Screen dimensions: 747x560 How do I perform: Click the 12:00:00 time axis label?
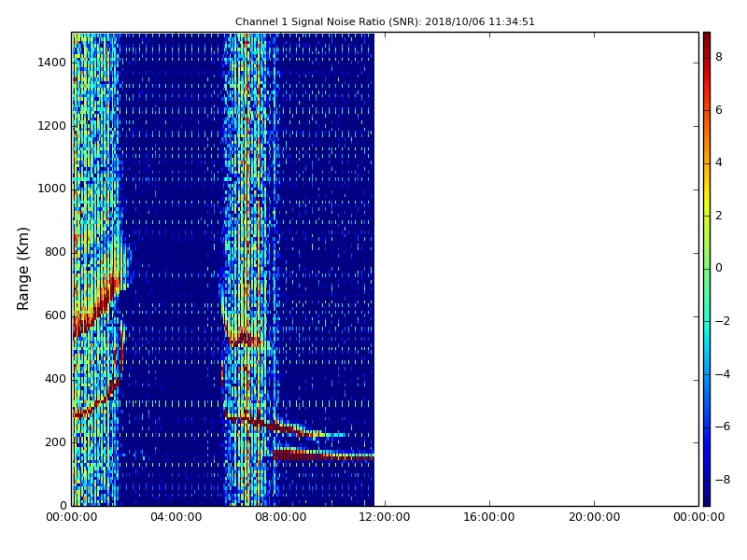click(385, 517)
